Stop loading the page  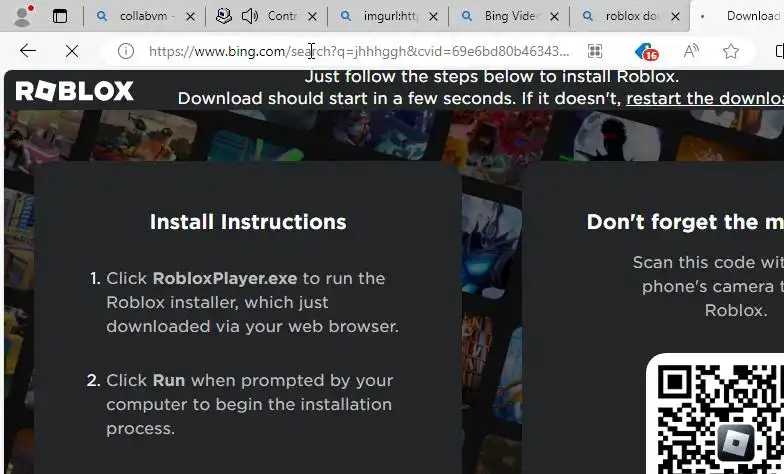tap(72, 50)
